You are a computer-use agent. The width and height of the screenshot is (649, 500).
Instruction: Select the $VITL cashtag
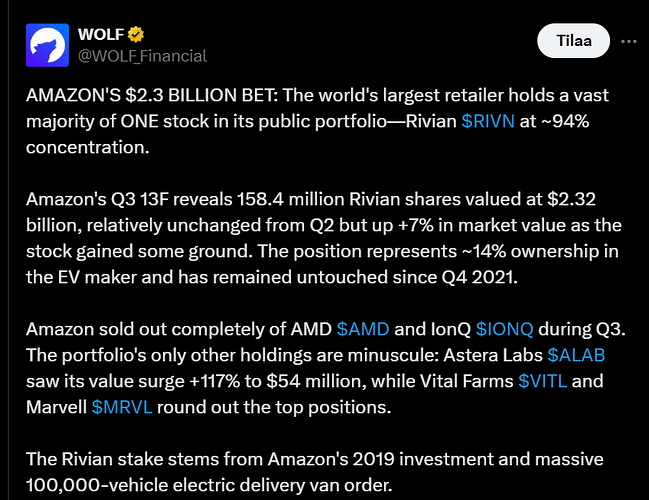click(x=548, y=381)
